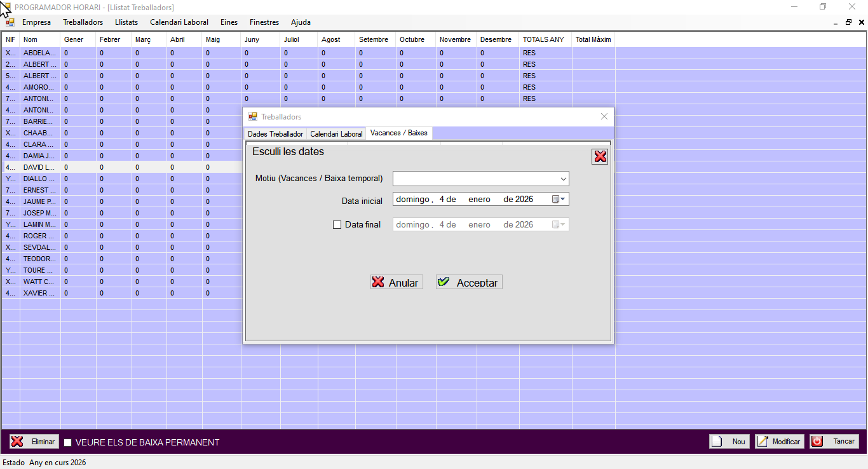Expand the Motiu dropdown list

(x=563, y=179)
